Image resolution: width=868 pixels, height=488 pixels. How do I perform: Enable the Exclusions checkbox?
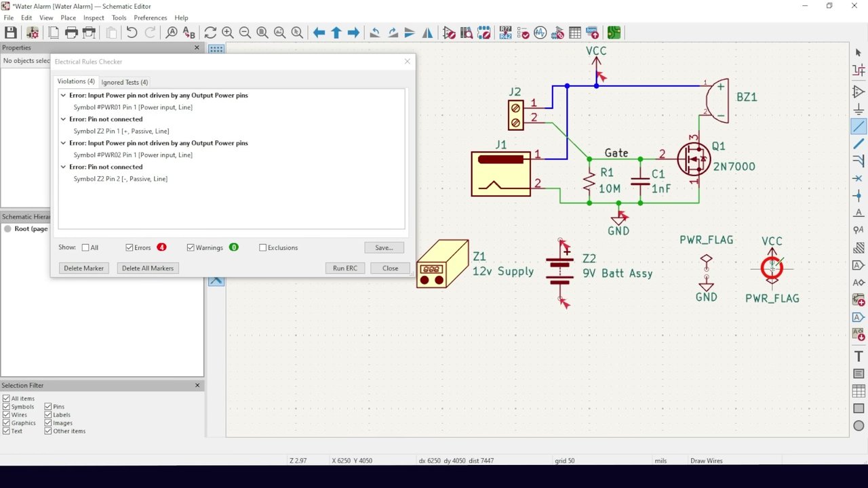[x=262, y=247]
